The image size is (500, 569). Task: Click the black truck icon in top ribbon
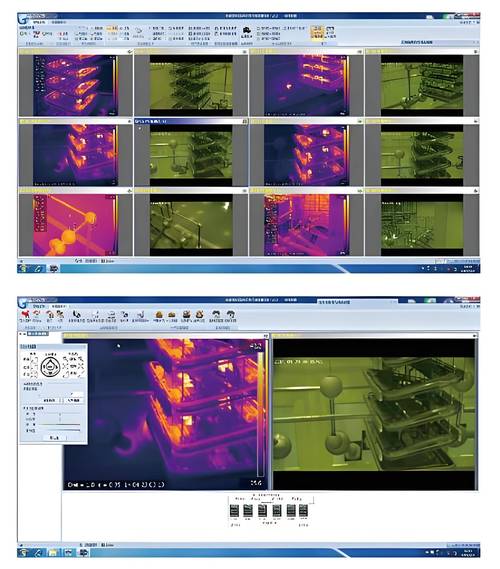246,30
